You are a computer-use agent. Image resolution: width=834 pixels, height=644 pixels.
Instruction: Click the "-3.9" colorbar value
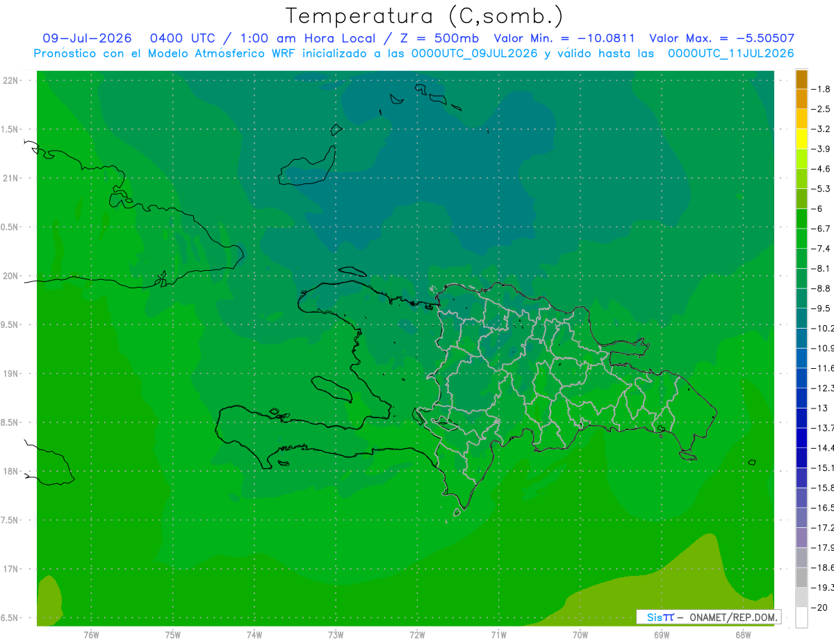tap(821, 149)
